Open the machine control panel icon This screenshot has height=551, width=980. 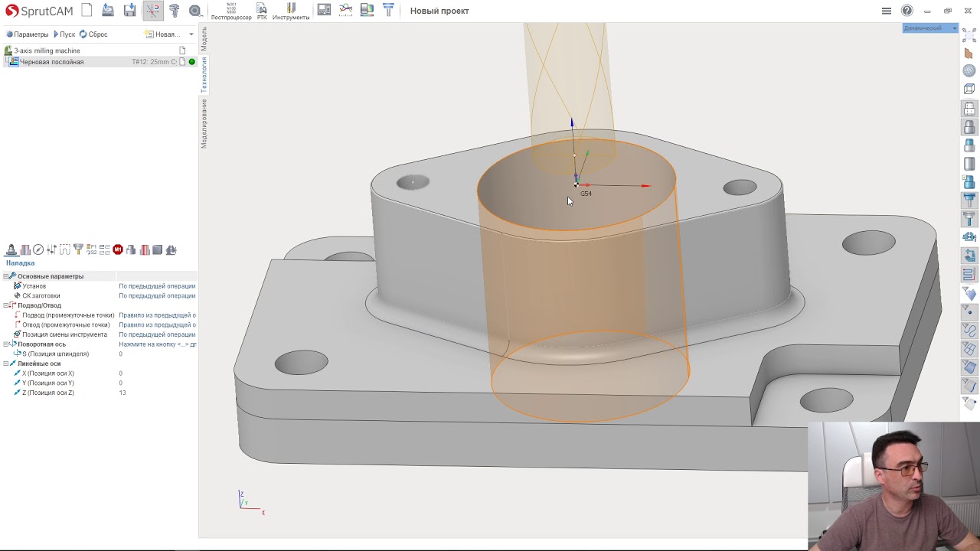(325, 11)
